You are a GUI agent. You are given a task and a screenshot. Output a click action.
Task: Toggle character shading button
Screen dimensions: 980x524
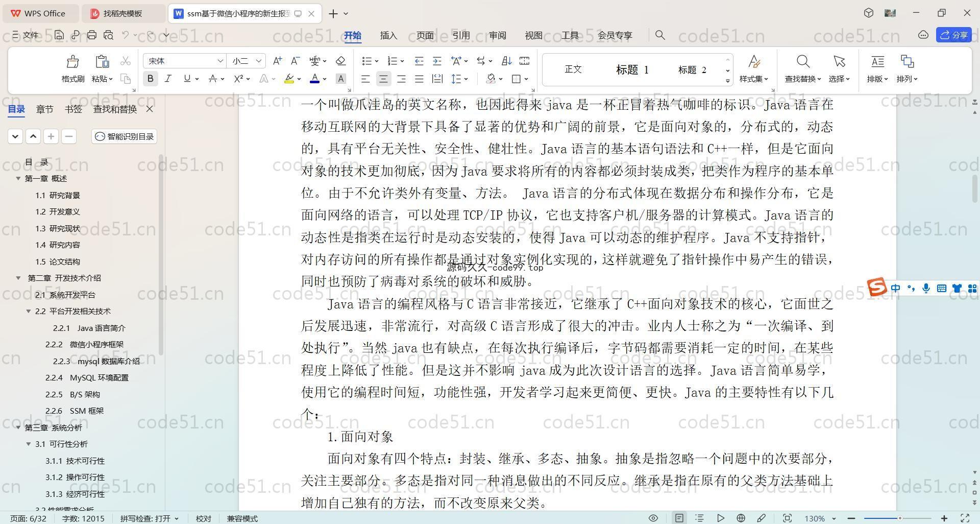coord(340,79)
